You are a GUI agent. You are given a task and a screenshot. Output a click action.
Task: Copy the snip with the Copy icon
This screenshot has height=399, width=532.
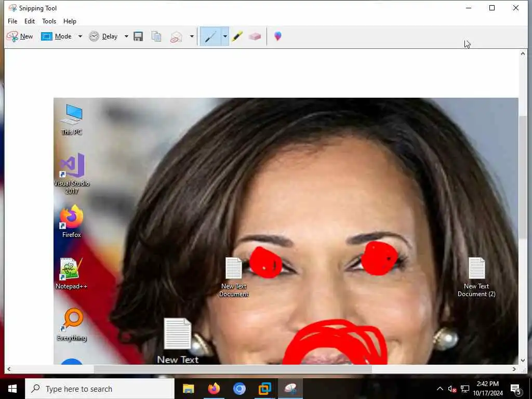[x=156, y=36]
